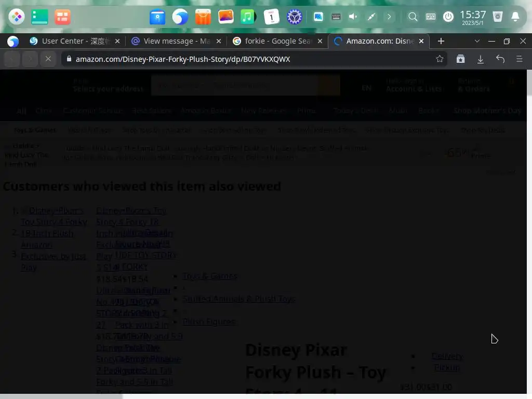Open the bookmarks collection toolbar icon

460,59
